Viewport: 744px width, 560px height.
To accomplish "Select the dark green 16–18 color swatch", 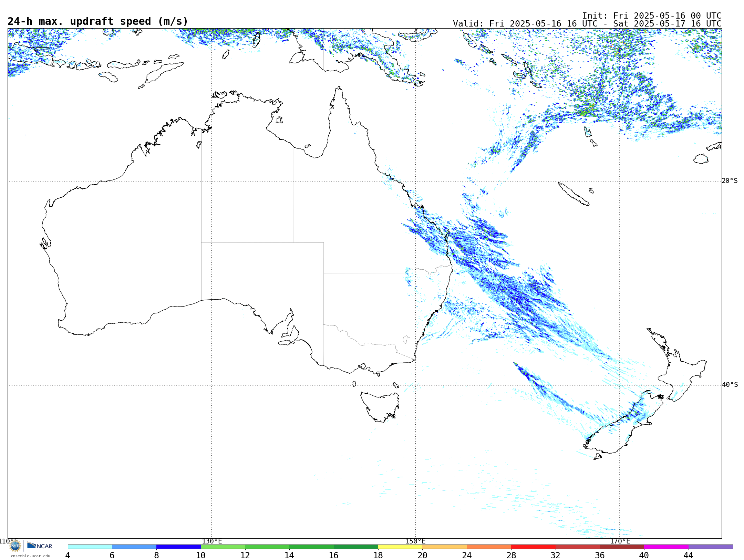I will pyautogui.click(x=356, y=547).
